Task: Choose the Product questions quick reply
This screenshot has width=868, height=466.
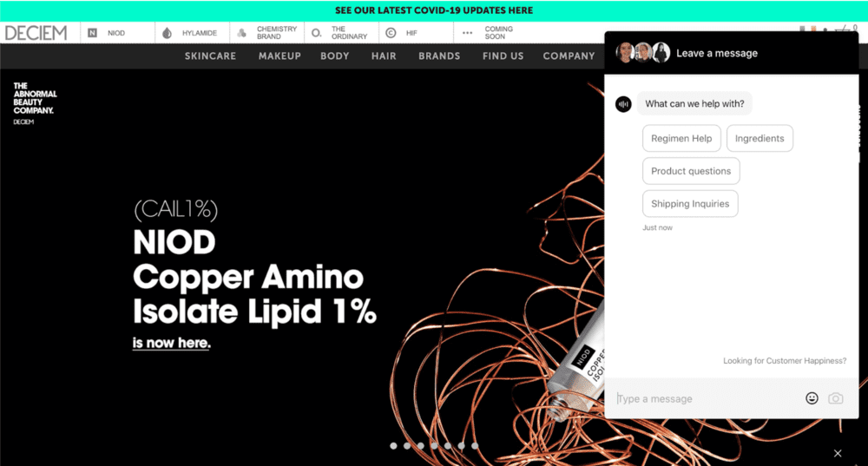Action: click(691, 171)
